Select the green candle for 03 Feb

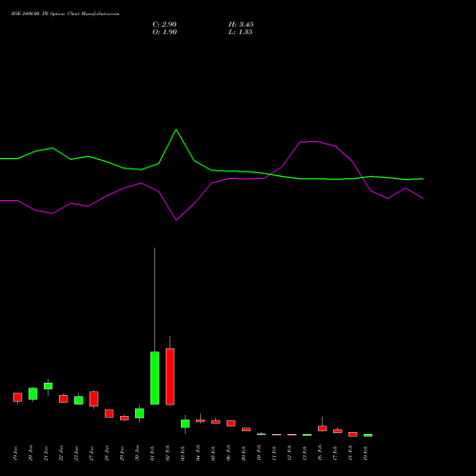coord(185,424)
